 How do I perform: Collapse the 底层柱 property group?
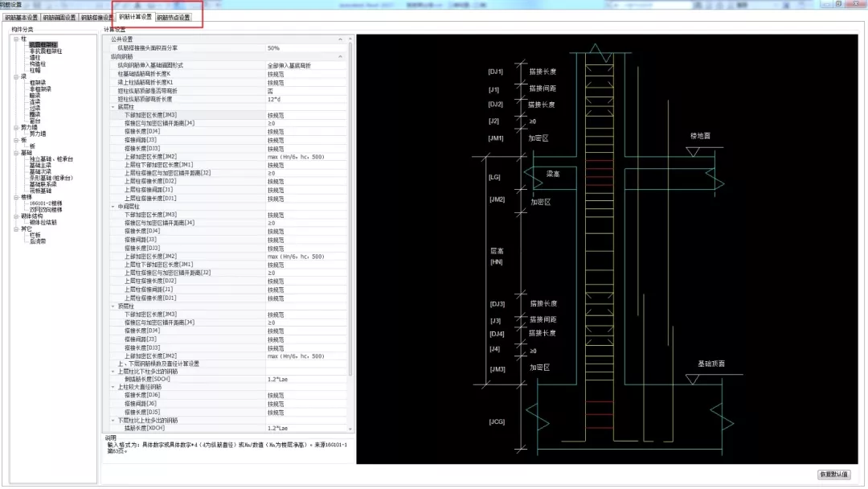112,107
